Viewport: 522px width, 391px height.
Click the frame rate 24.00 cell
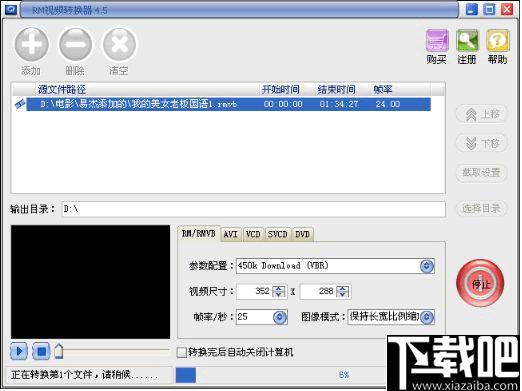(388, 104)
